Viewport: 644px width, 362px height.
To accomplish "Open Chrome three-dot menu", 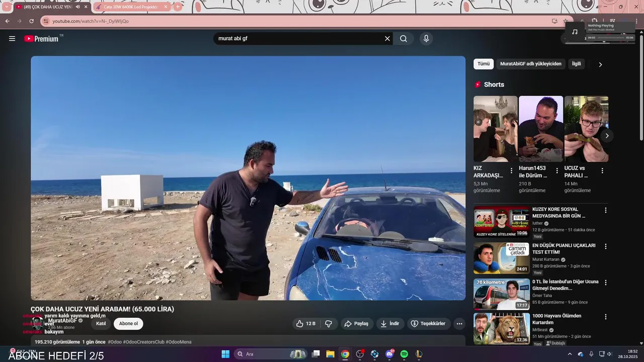I will [637, 21].
